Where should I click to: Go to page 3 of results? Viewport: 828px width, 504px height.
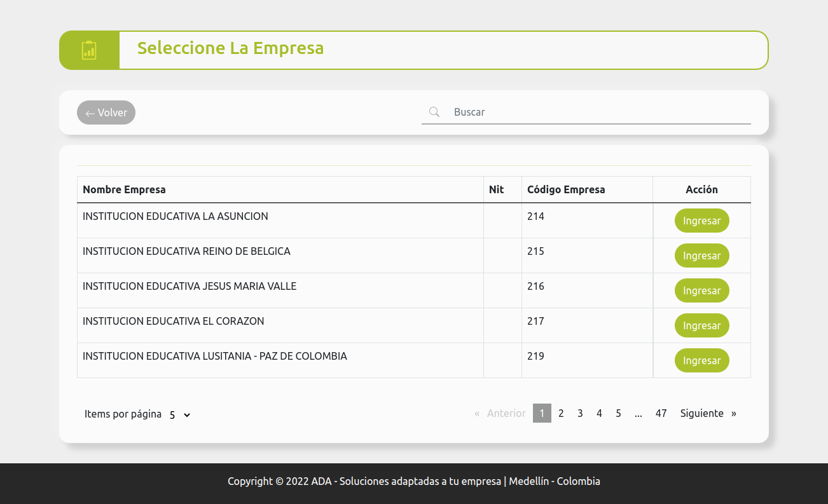coord(580,413)
